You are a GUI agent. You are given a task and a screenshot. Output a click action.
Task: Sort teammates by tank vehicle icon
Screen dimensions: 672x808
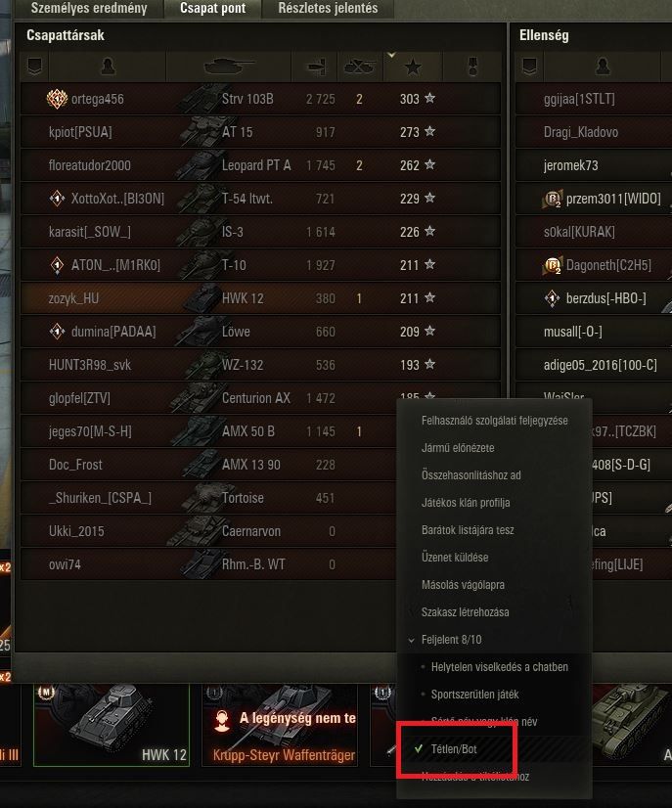(229, 66)
